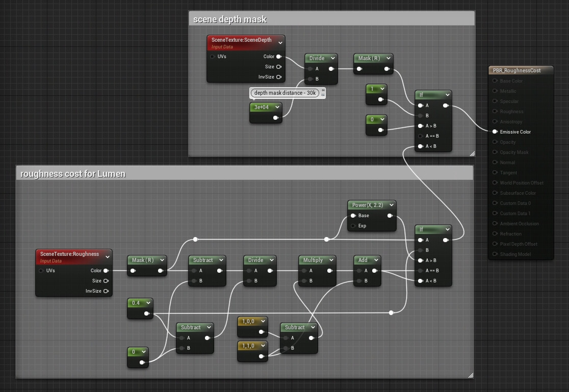Click the Roughness input pin on PBR_RoughnessCost
Screen dimensions: 569x392
point(494,111)
